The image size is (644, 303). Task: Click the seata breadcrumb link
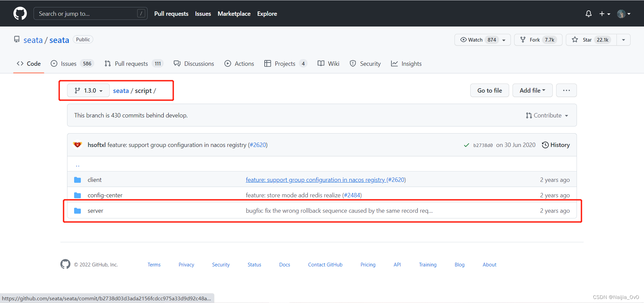121,91
